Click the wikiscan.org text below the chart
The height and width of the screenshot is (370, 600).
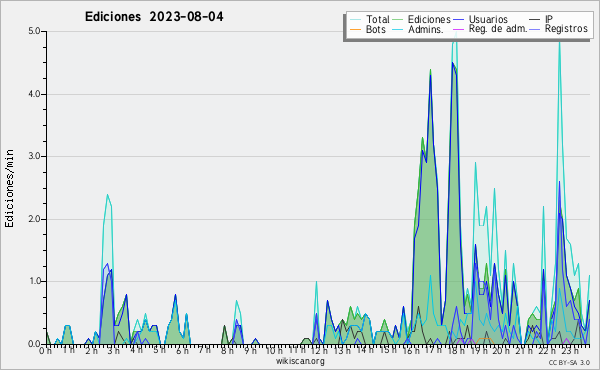[300, 361]
